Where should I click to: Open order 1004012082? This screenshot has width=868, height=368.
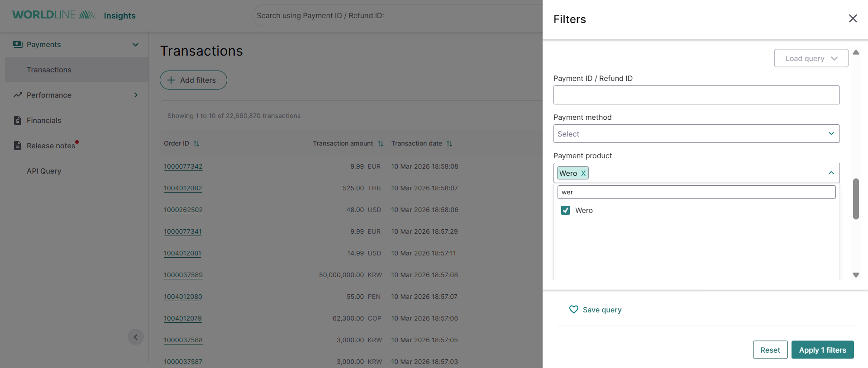(x=183, y=188)
